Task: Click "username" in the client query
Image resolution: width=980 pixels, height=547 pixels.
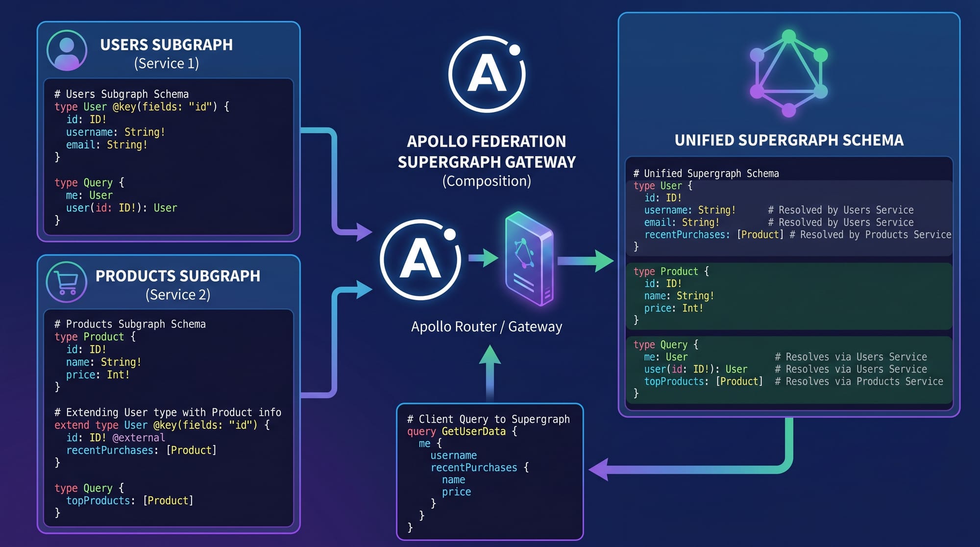Action: (x=454, y=455)
